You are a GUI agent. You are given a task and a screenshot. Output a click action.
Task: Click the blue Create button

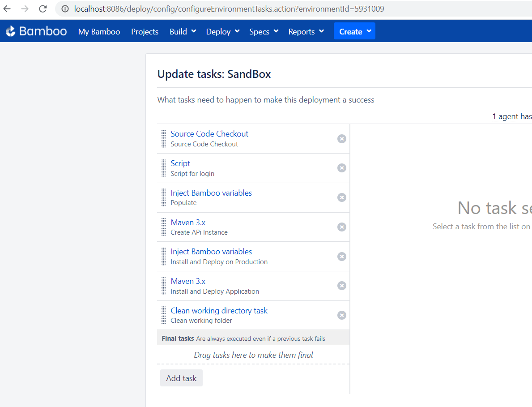pyautogui.click(x=354, y=31)
